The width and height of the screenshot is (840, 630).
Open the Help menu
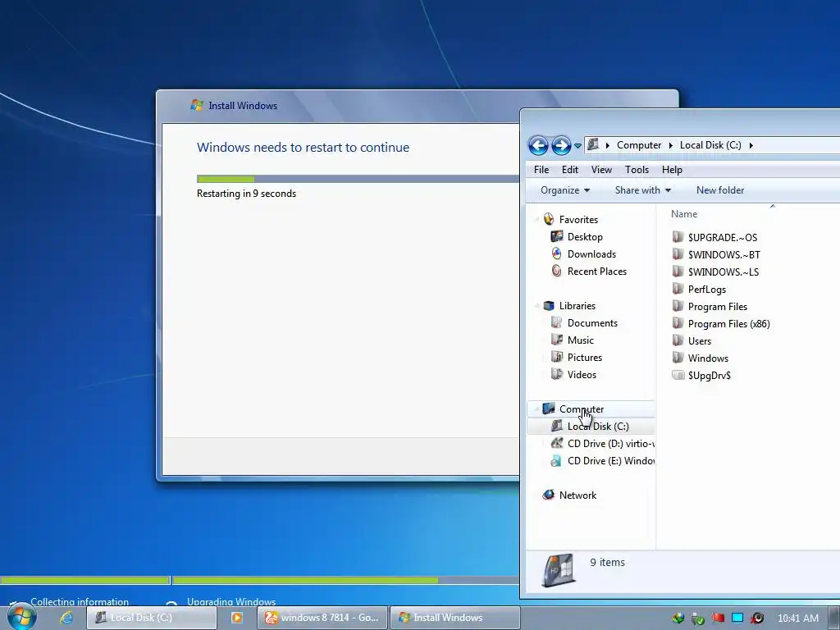pyautogui.click(x=672, y=170)
